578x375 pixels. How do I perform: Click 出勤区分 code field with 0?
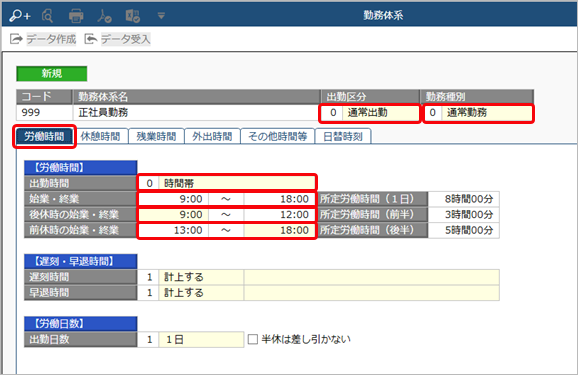click(x=333, y=113)
